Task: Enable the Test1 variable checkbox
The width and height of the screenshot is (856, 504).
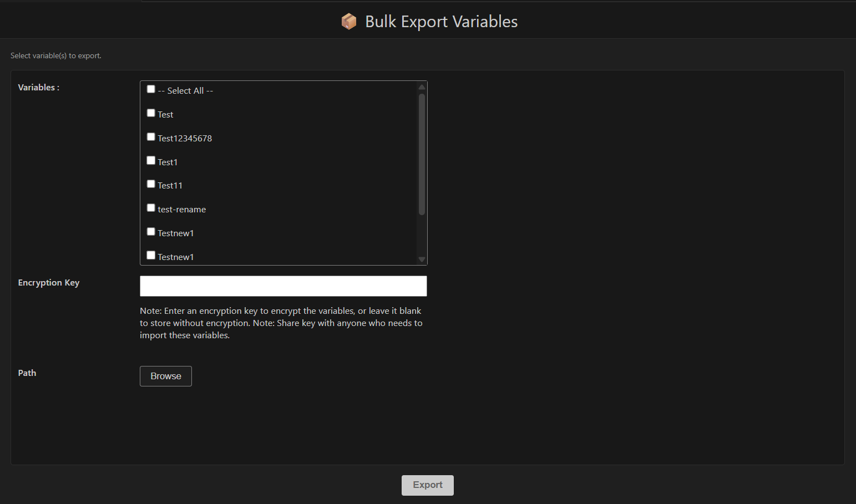Action: pos(151,161)
